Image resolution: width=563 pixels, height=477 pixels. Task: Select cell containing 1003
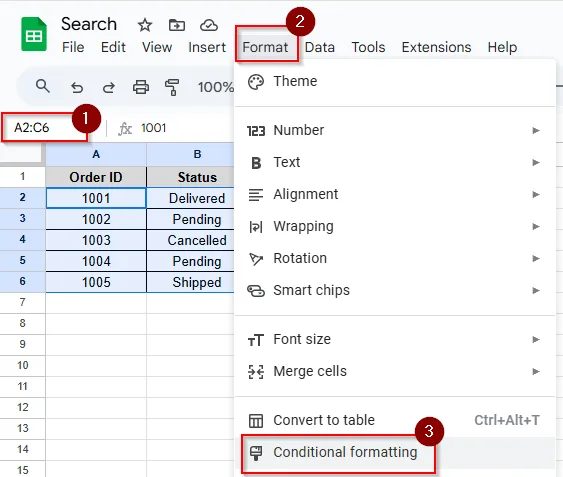[x=96, y=240]
